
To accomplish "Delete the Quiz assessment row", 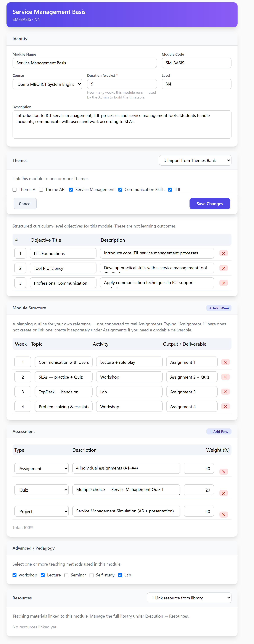I will (223, 493).
